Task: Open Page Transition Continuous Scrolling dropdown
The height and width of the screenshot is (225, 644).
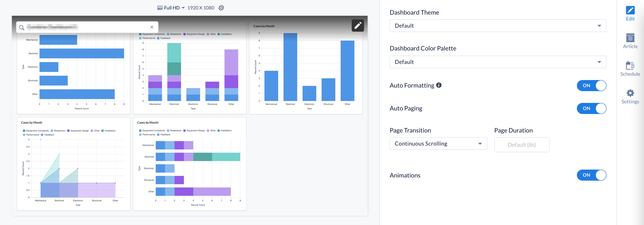Action: point(438,144)
